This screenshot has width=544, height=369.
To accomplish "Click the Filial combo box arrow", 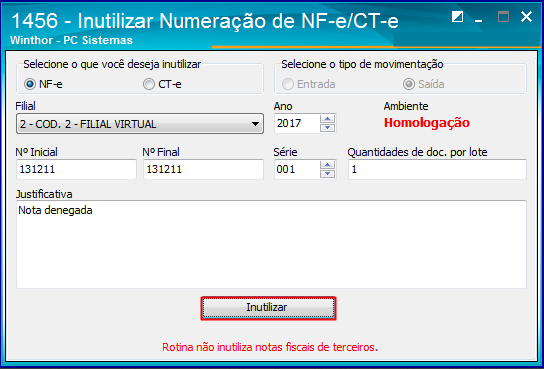I will tap(255, 124).
